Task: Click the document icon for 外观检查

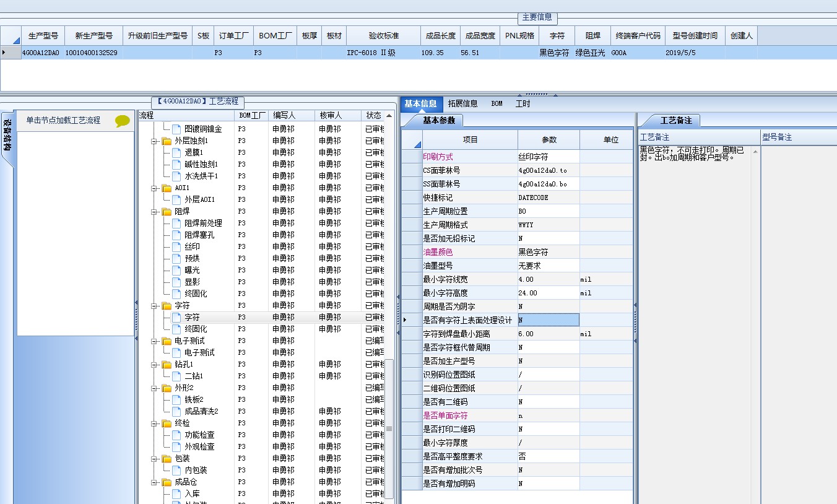Action: pos(176,446)
